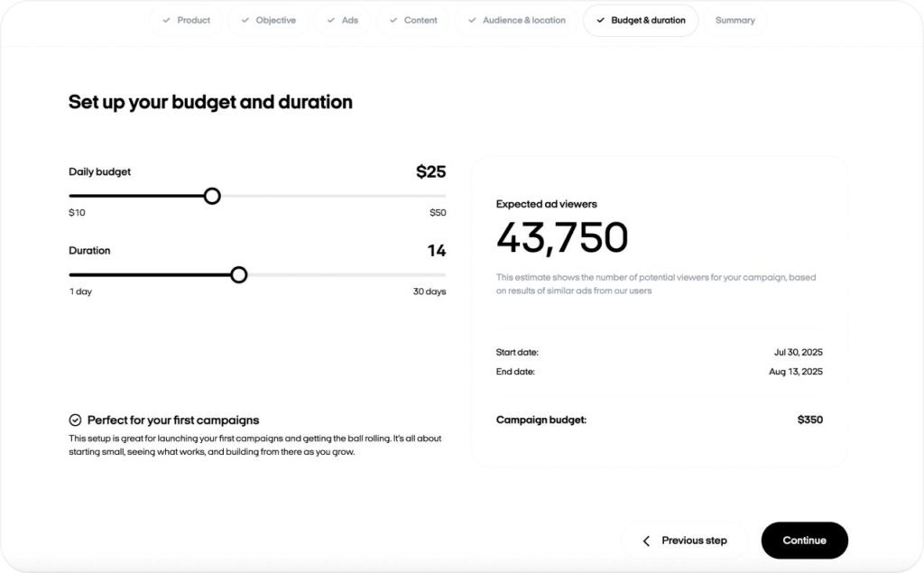Select the Objective step tab
Screen dimensions: 924x573
(268, 18)
